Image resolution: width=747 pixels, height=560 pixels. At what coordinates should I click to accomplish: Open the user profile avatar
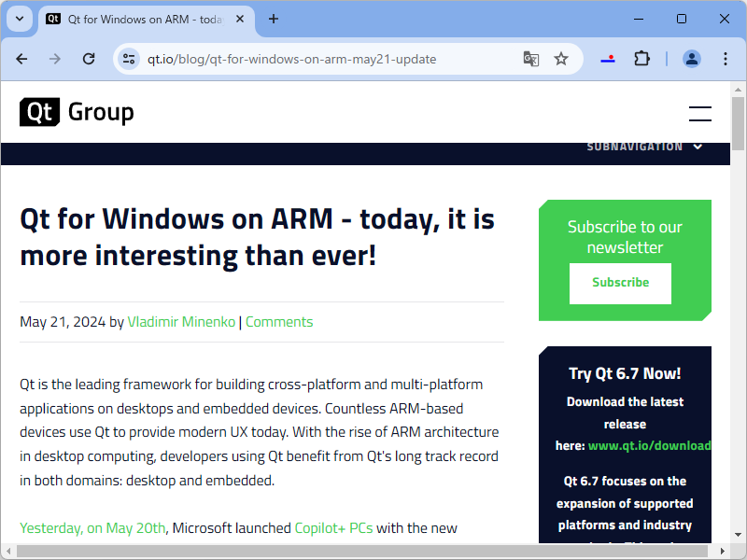pyautogui.click(x=691, y=59)
